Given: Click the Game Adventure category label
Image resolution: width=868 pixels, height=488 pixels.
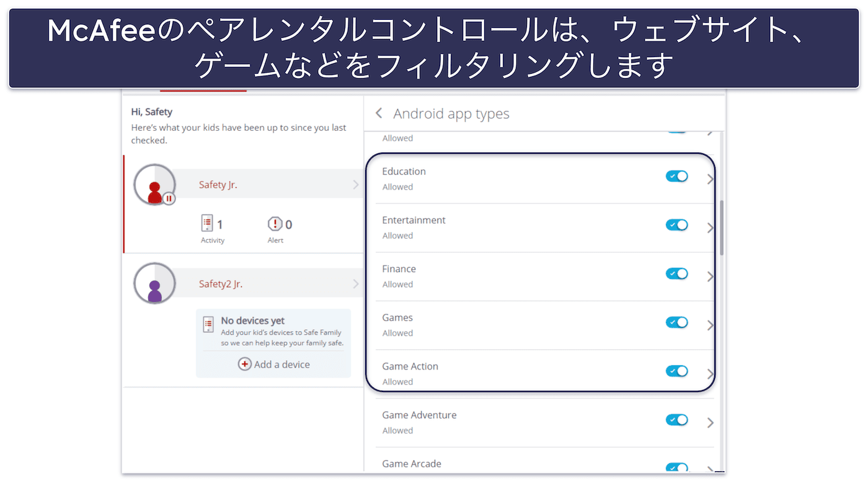Looking at the screenshot, I should (x=419, y=415).
